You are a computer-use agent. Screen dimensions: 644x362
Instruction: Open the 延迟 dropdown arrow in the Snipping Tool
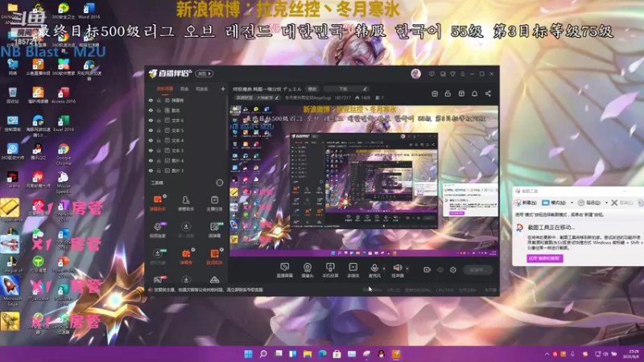(606, 203)
